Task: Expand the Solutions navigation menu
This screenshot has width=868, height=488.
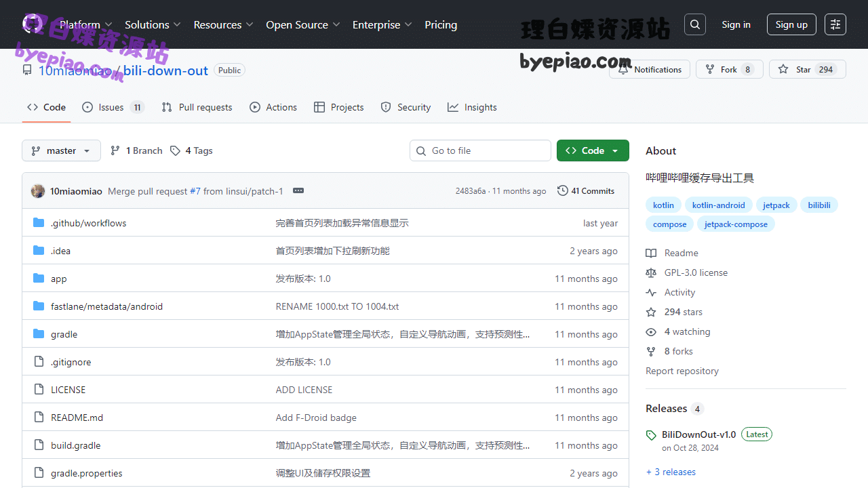Action: tap(153, 24)
